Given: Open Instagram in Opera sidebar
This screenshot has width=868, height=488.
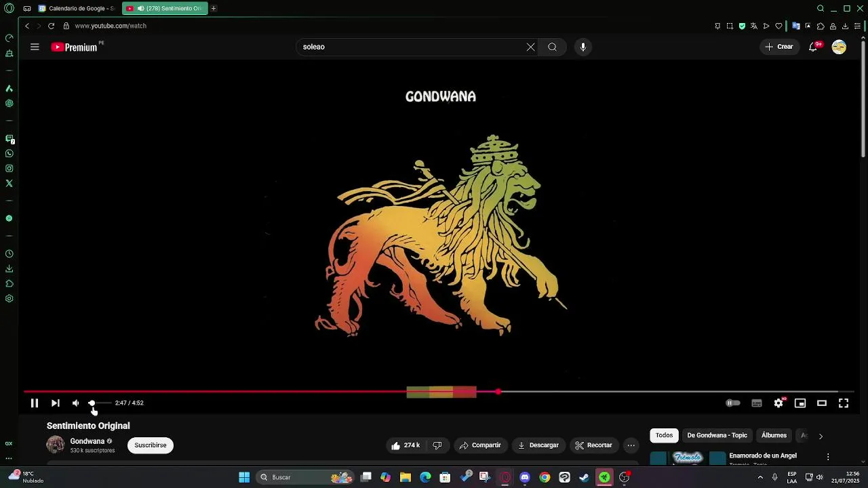Looking at the screenshot, I should [9, 169].
